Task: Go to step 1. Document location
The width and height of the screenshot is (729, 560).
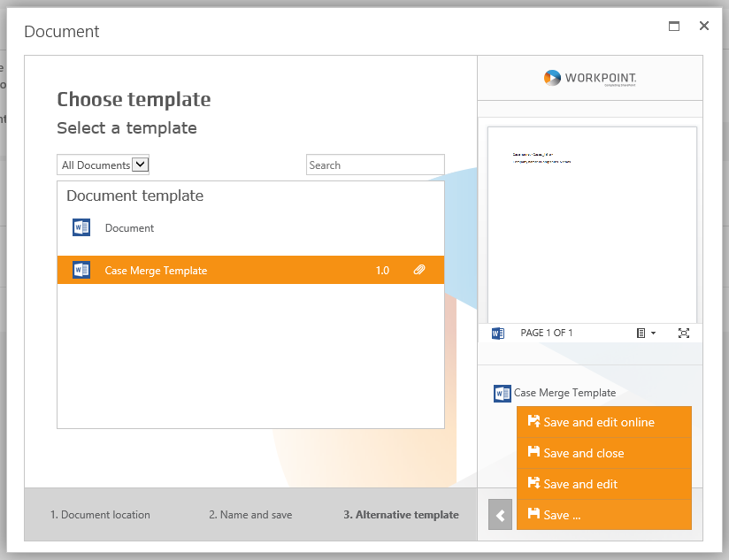Action: [x=100, y=515]
